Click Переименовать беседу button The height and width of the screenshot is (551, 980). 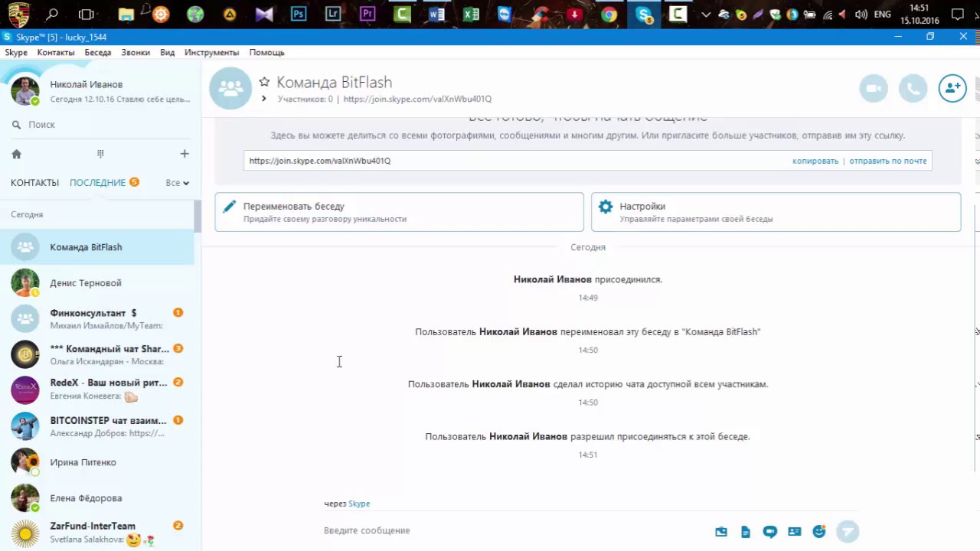tap(399, 212)
